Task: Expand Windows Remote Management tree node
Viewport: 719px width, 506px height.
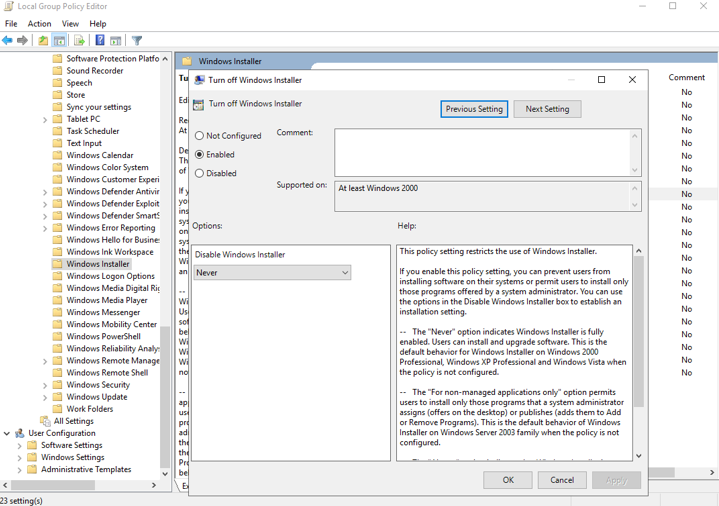Action: pos(45,361)
